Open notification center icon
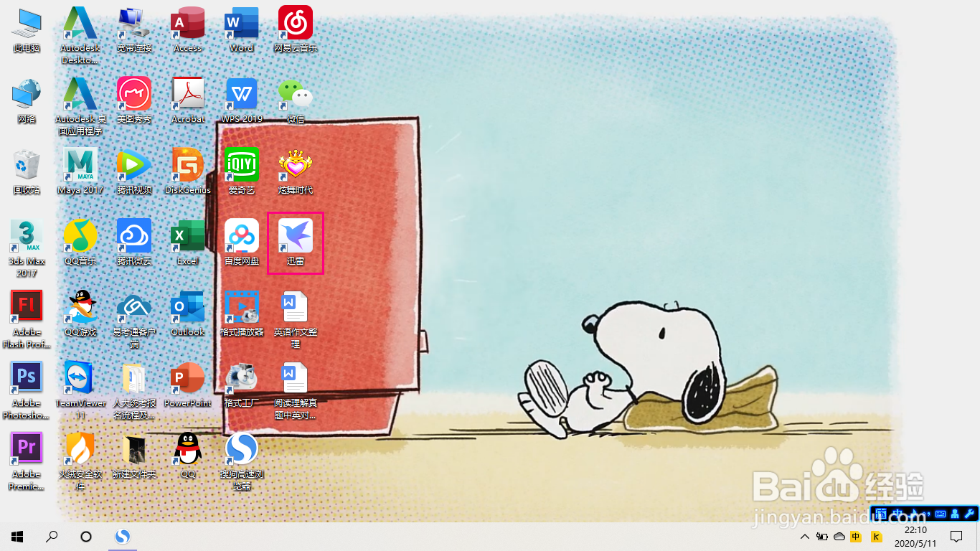 click(956, 537)
